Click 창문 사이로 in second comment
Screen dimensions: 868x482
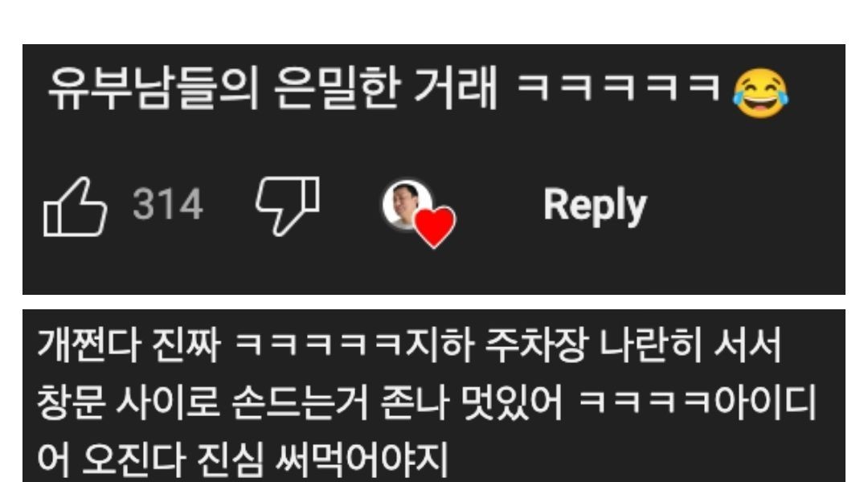click(x=129, y=402)
